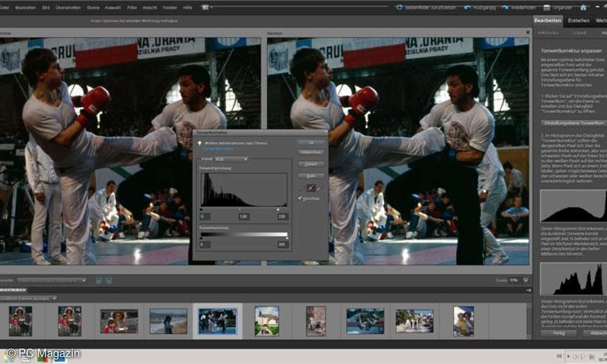The height and width of the screenshot is (364, 607).
Task: Open the Datei menu
Action: click(4, 8)
